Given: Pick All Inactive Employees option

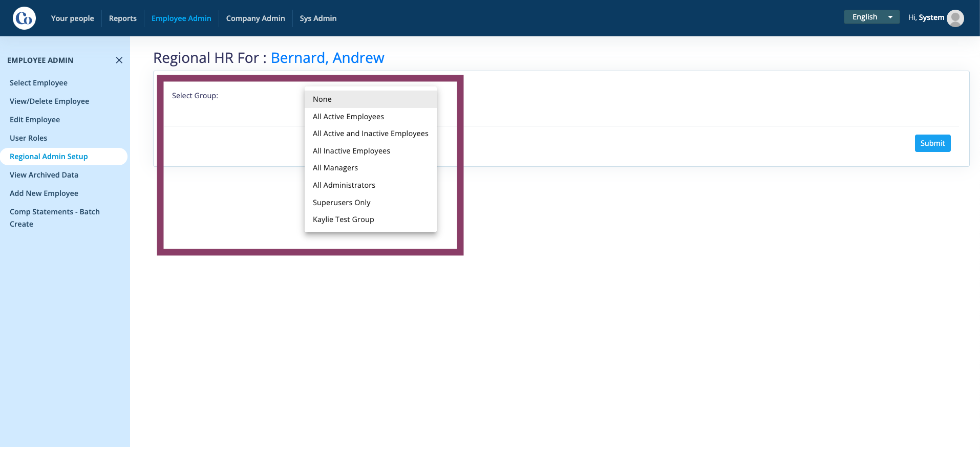Looking at the screenshot, I should 371,151.
